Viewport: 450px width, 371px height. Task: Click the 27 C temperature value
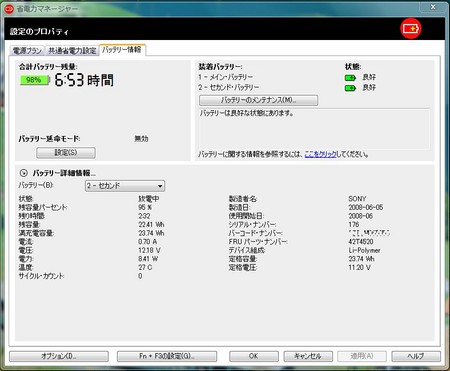[x=145, y=267]
